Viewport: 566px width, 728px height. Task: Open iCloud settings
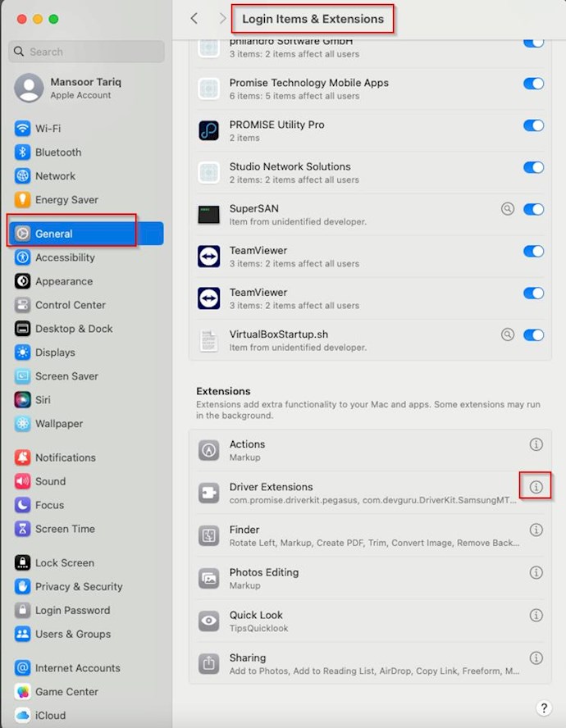[x=40, y=715]
